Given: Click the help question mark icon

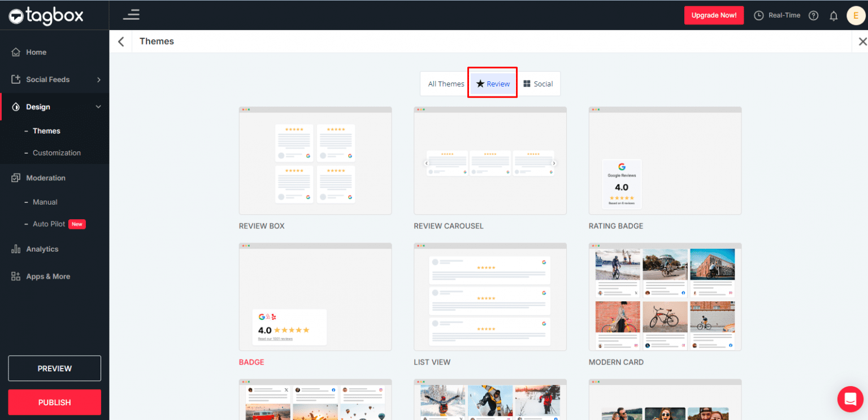Looking at the screenshot, I should (x=813, y=15).
